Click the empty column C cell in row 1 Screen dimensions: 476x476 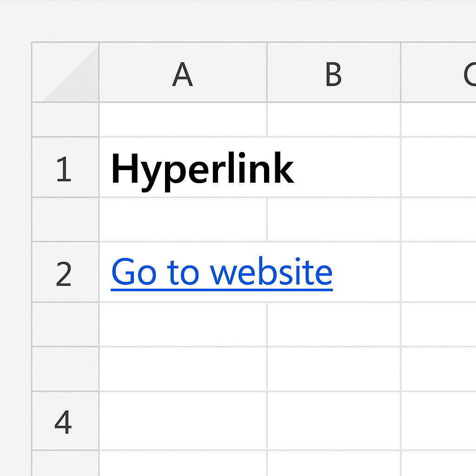(438, 168)
